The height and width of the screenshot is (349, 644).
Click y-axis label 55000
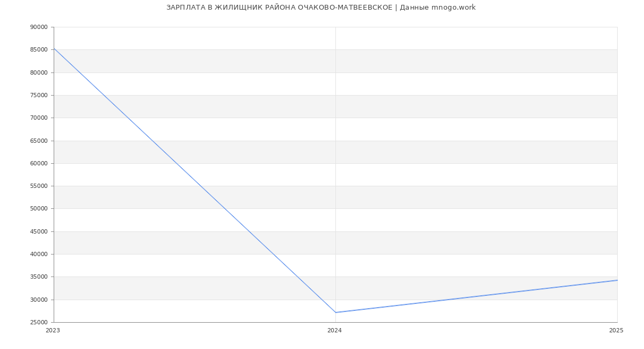(39, 186)
